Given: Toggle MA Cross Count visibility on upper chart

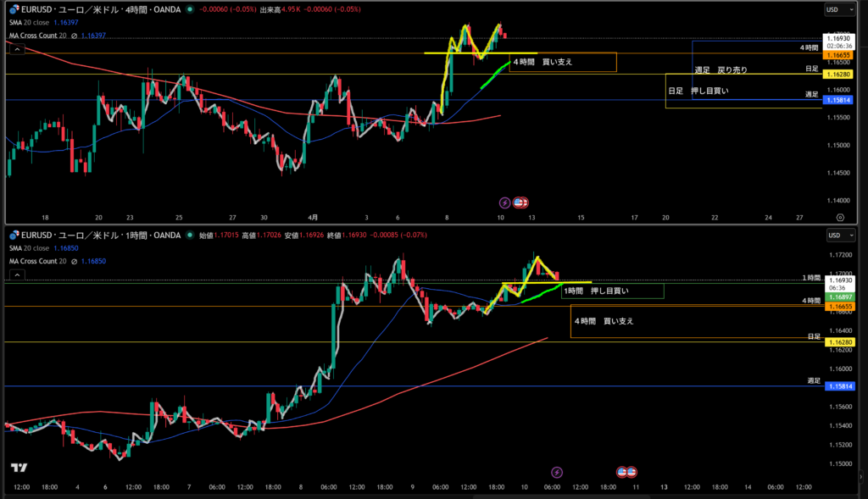Looking at the screenshot, I should point(75,36).
